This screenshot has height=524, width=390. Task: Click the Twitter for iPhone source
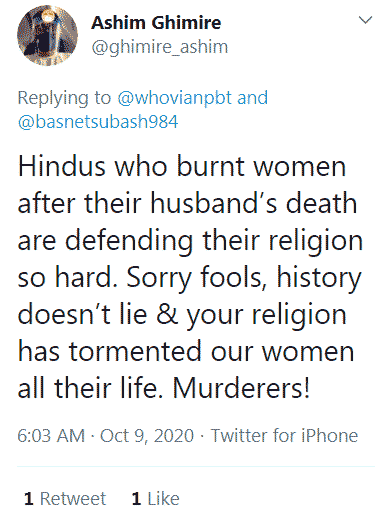click(284, 435)
